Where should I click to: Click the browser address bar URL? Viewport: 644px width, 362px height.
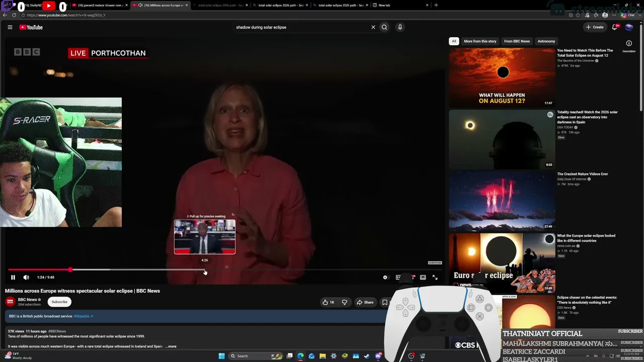(x=66, y=15)
